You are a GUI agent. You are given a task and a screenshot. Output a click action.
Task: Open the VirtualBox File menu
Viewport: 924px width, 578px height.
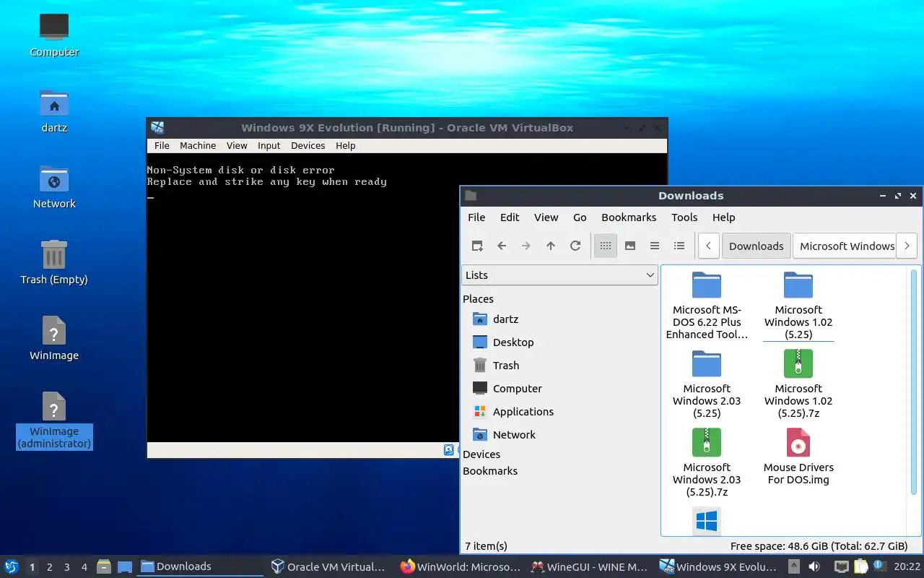[162, 145]
